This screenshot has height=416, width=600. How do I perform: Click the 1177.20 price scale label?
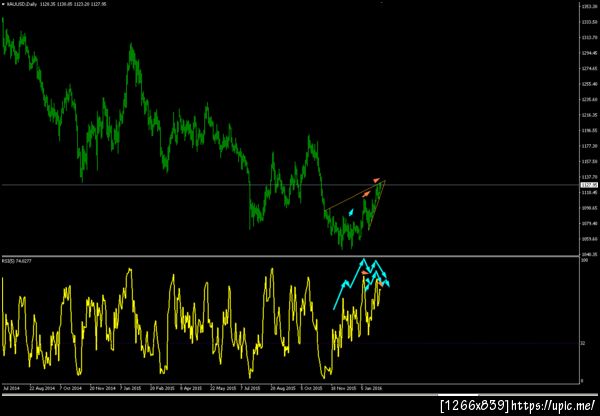(x=590, y=146)
